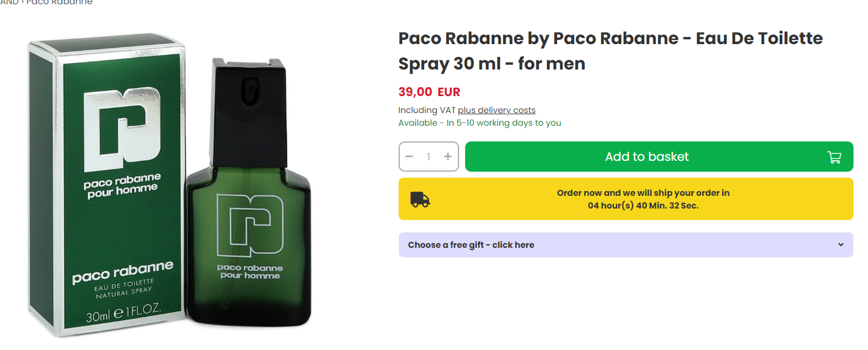Expand free gift chevron arrow
Screen dimensions: 868x350
pos(840,245)
